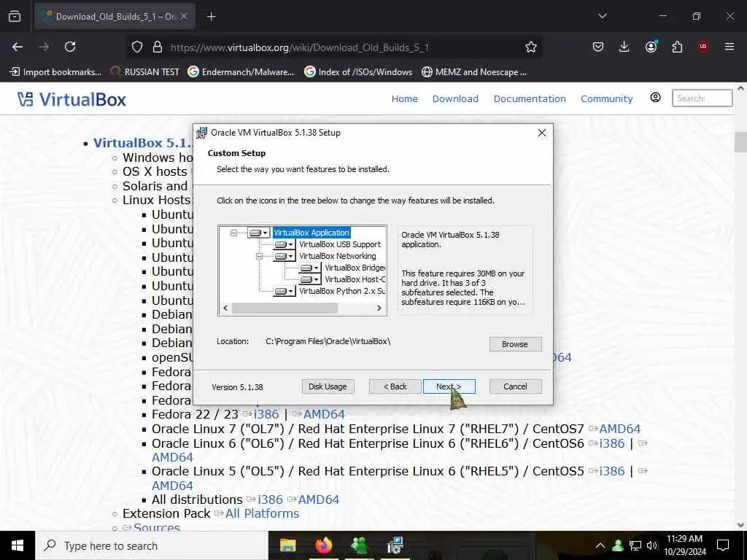
Task: Open File Explorer from the taskbar
Action: [x=287, y=545]
